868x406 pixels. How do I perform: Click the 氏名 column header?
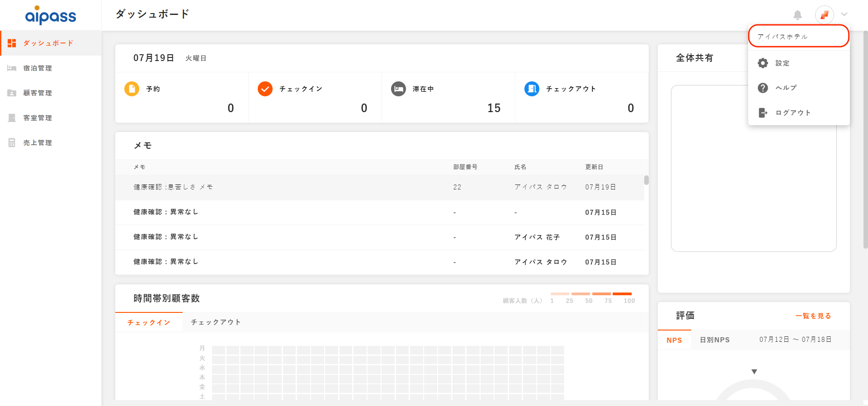coord(520,167)
